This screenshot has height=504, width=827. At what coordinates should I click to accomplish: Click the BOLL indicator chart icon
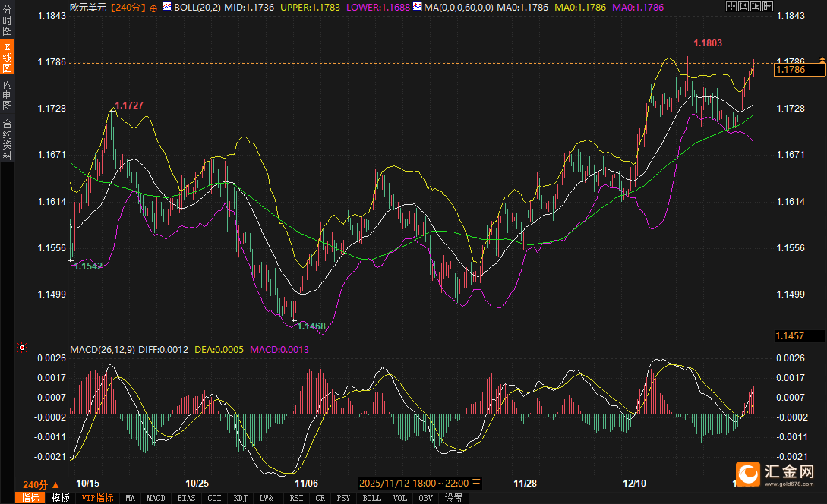pyautogui.click(x=168, y=7)
